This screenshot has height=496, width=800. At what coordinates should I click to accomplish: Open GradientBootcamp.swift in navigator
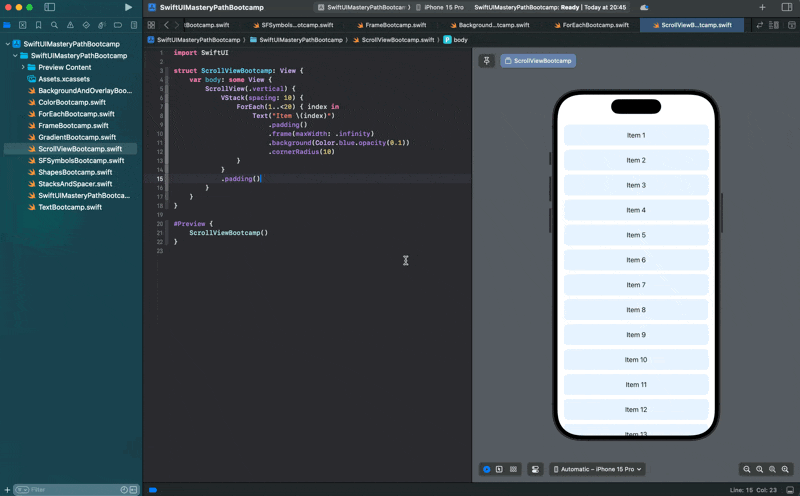point(77,137)
